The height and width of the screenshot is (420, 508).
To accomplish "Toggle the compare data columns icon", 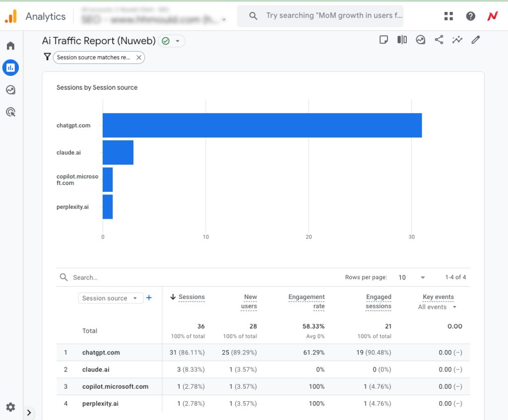I will point(402,40).
